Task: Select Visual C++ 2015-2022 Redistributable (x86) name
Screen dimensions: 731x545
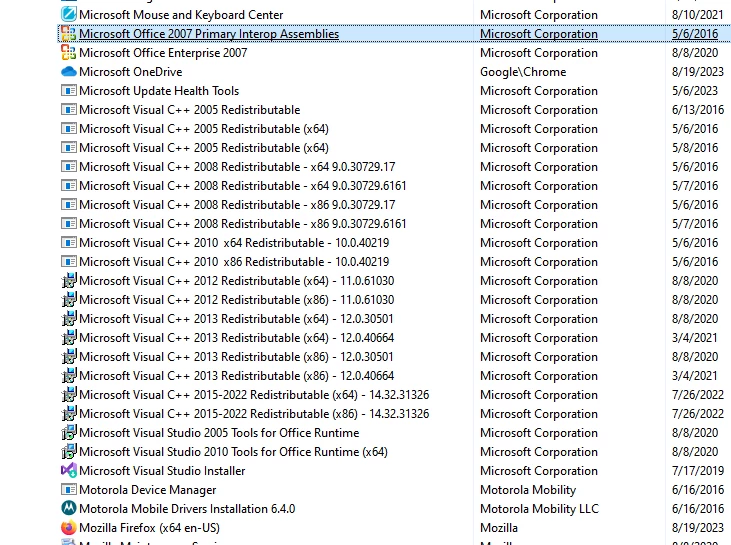Action: (x=254, y=414)
